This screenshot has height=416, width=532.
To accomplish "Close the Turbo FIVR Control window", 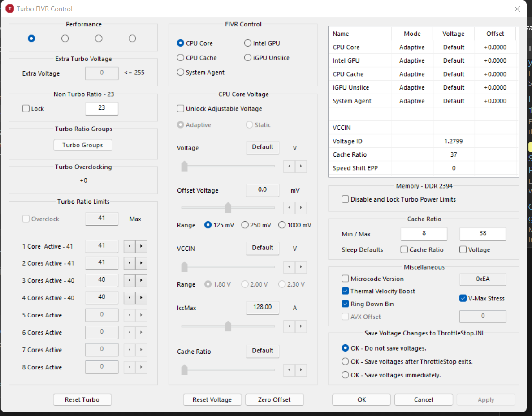I will [517, 9].
